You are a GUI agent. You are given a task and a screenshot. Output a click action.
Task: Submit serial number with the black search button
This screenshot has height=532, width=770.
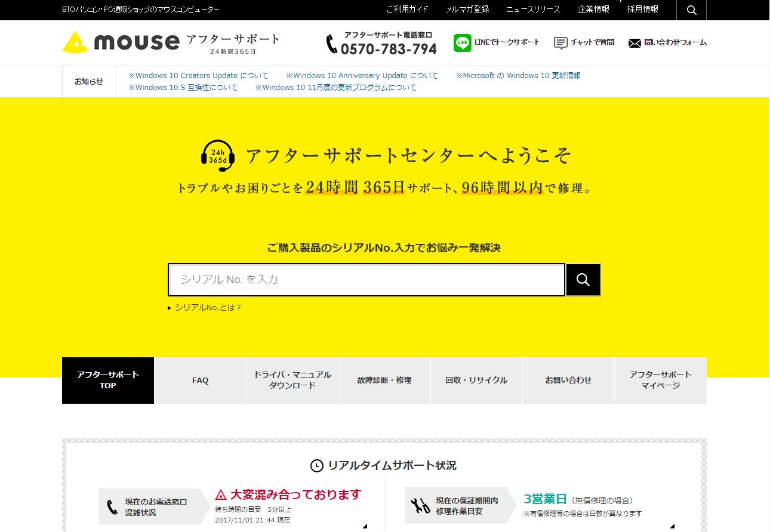(583, 280)
